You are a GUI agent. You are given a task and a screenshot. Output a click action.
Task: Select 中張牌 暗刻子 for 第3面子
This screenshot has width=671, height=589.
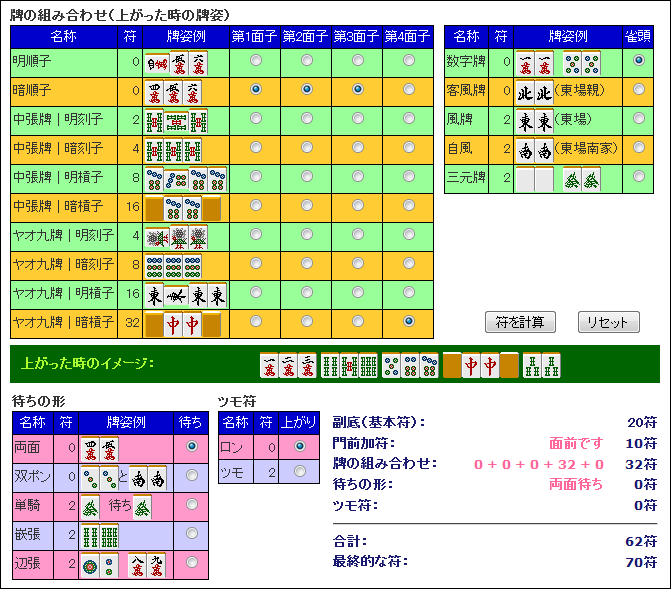(358, 147)
